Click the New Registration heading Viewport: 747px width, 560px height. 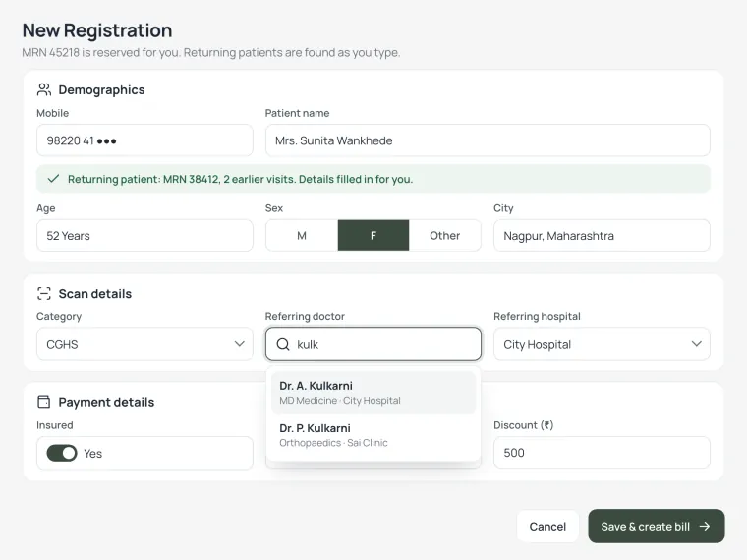coord(97,30)
